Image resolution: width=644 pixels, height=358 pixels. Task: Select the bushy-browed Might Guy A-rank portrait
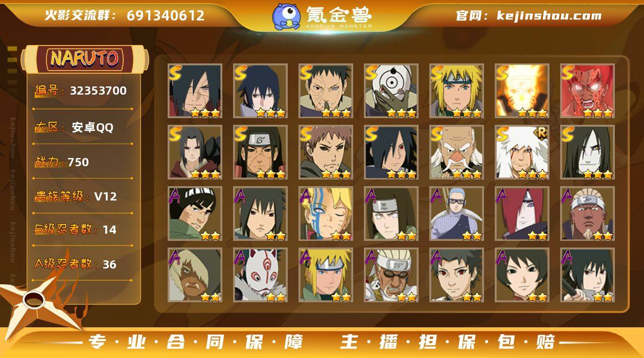point(195,213)
